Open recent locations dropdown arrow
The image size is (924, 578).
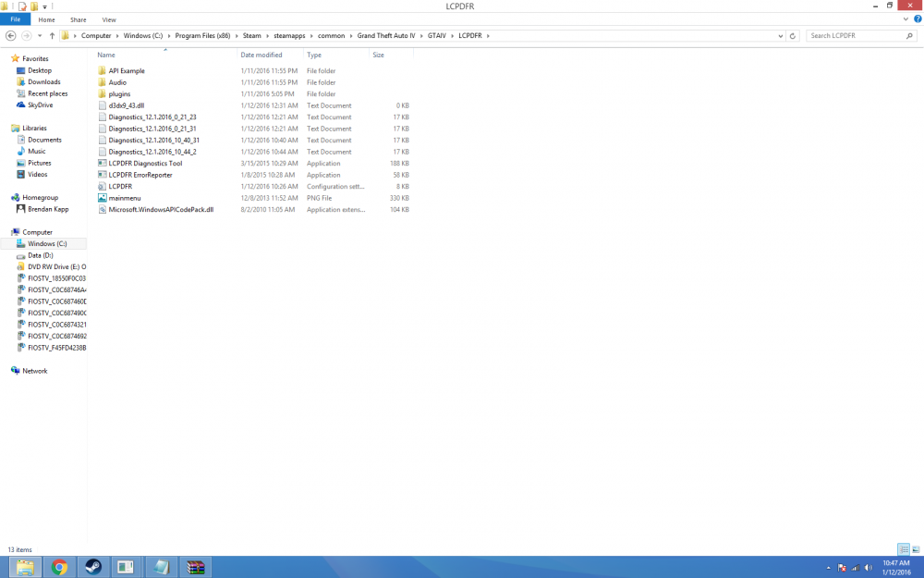40,36
